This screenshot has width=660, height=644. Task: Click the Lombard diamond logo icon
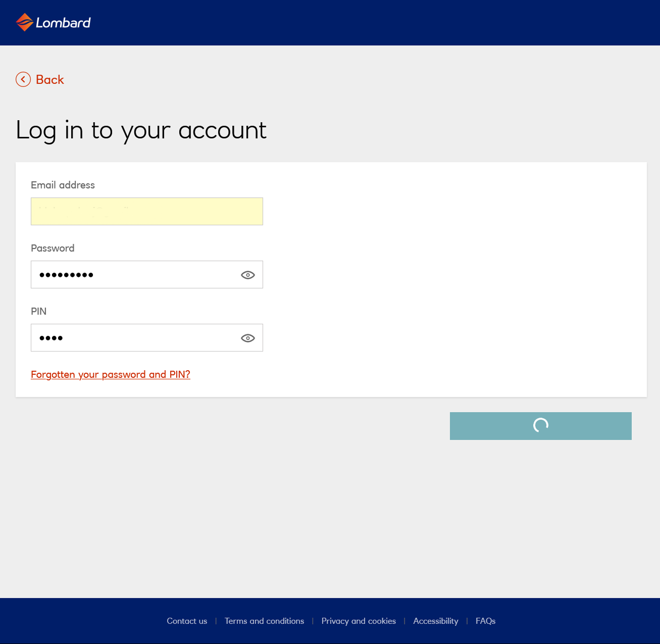pos(24,22)
